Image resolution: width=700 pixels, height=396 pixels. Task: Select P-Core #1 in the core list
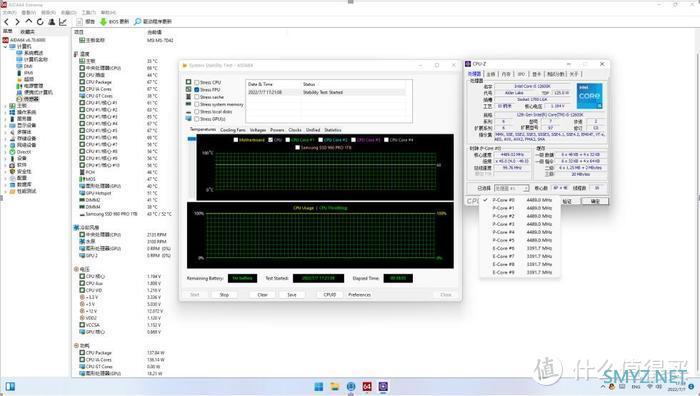(520, 208)
